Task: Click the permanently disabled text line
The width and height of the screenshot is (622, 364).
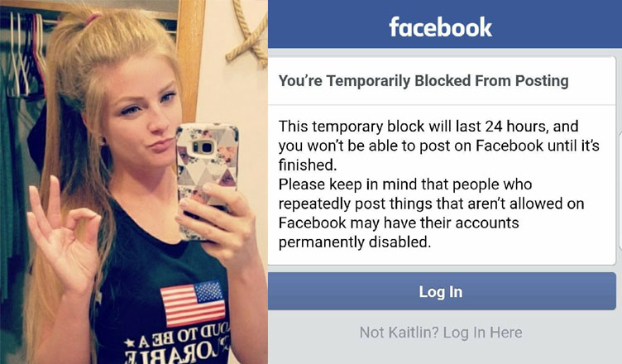Action: coord(355,242)
